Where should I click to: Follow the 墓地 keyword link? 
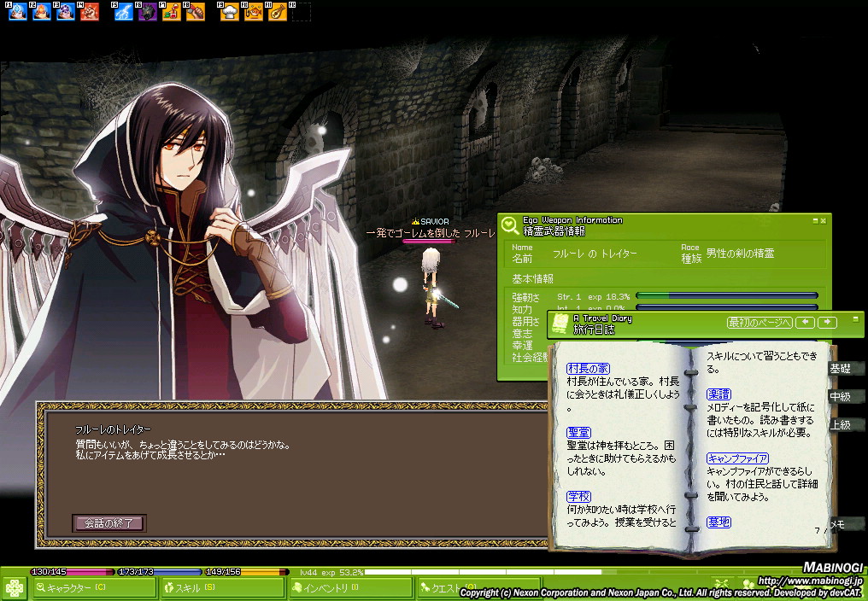718,522
